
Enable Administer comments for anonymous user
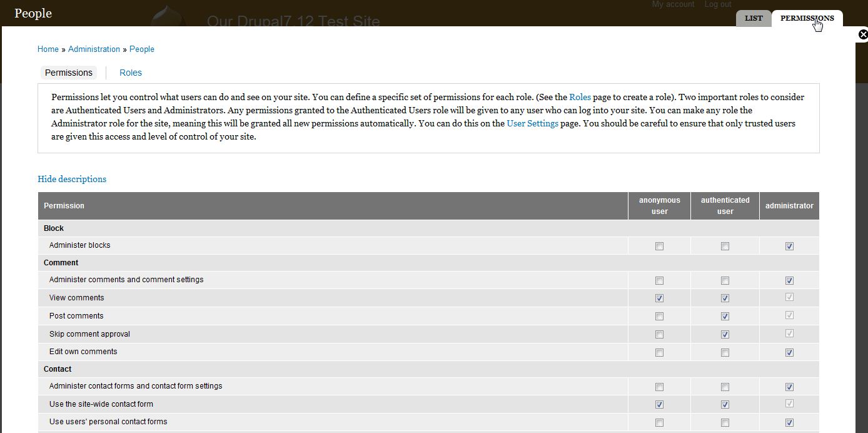point(659,281)
